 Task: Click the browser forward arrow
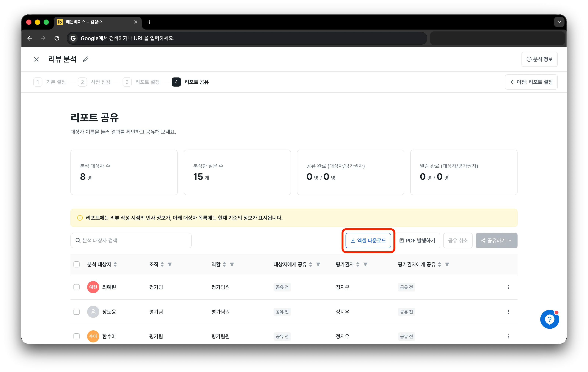(43, 38)
